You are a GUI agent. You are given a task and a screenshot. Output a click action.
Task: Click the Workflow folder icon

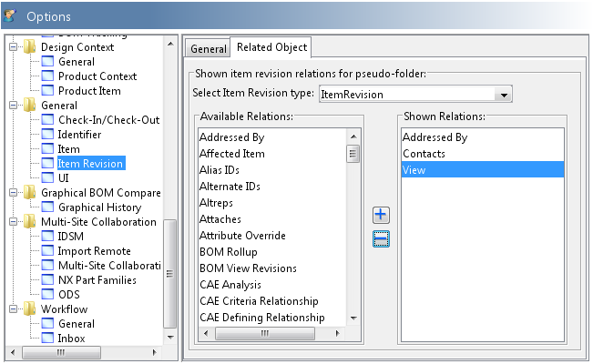(31, 309)
